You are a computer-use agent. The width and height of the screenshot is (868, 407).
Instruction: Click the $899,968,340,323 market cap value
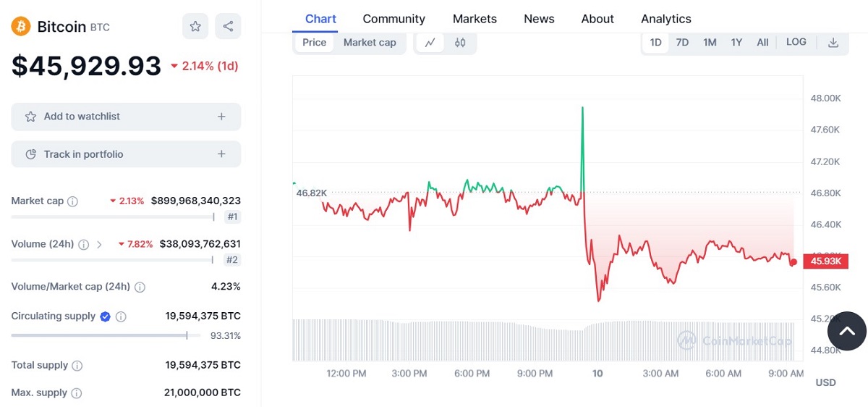pos(196,201)
